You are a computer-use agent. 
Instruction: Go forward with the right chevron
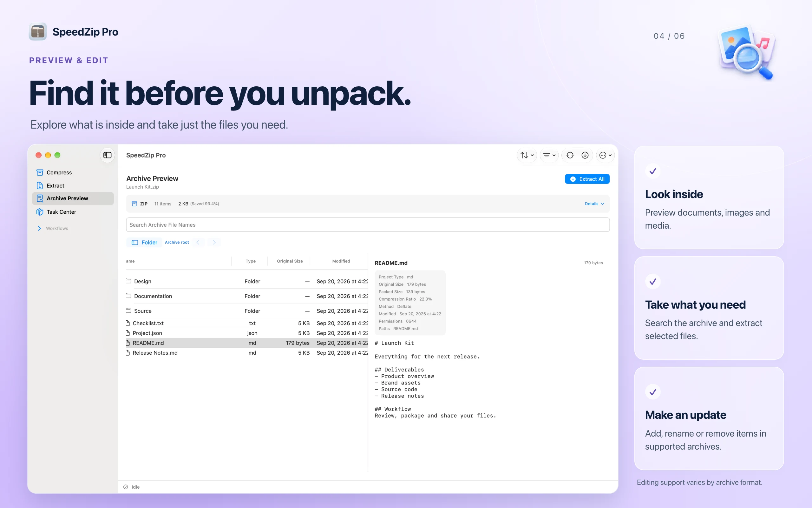[214, 242]
